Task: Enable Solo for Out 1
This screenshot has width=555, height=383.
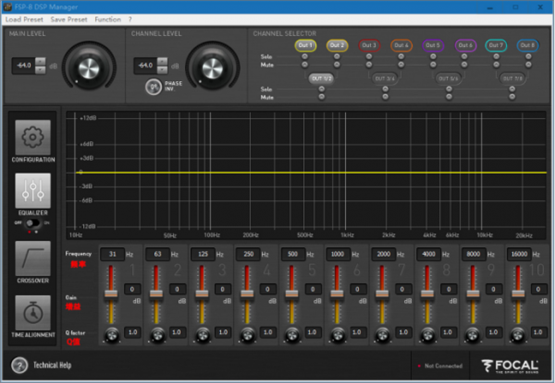Action: coord(304,56)
